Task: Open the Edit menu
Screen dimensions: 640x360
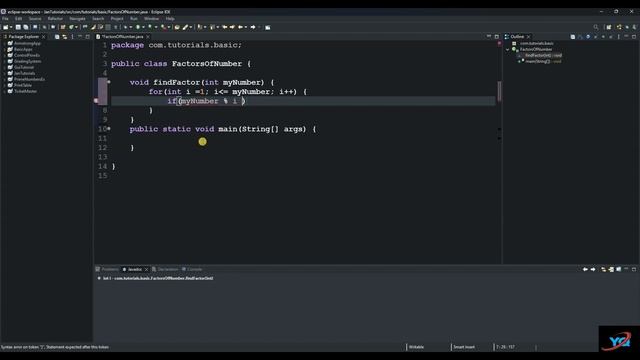Action: point(18,18)
